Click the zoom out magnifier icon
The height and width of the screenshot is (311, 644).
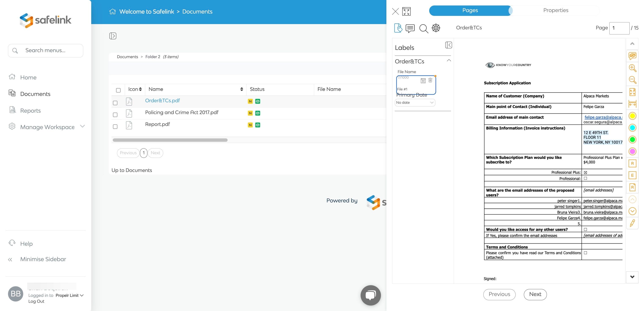(x=632, y=80)
